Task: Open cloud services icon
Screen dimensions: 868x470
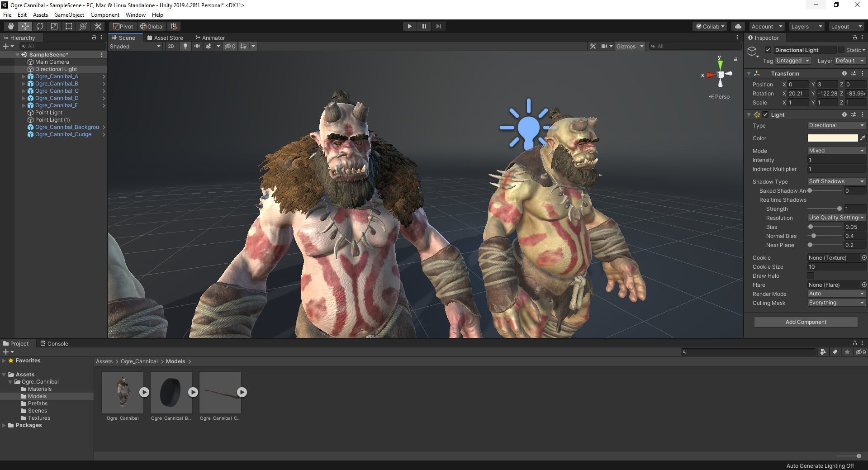Action: click(738, 26)
